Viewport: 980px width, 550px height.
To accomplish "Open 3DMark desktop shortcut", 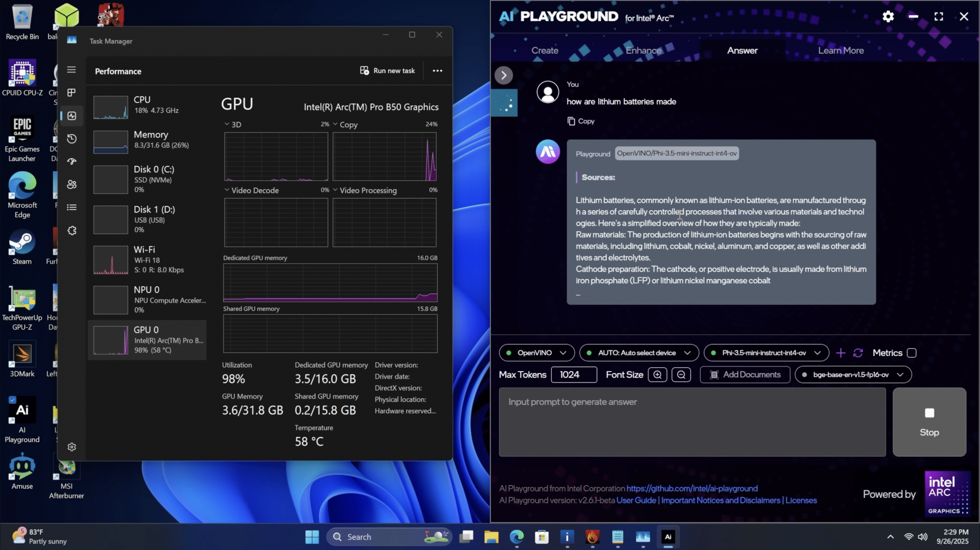I will click(22, 360).
